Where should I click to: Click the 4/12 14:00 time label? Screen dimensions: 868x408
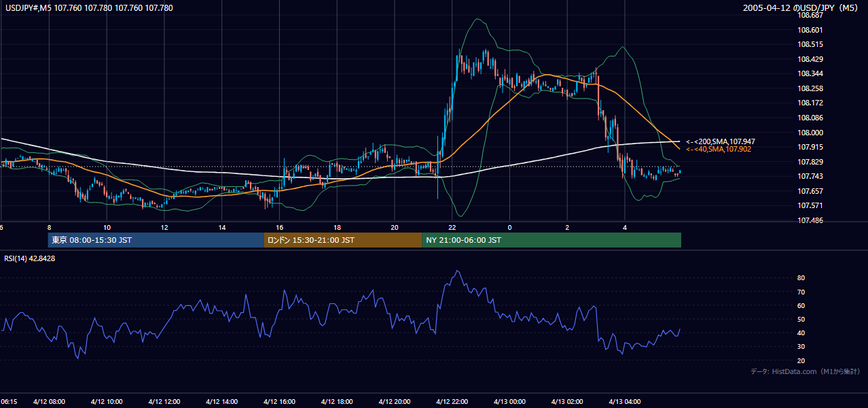(x=222, y=402)
